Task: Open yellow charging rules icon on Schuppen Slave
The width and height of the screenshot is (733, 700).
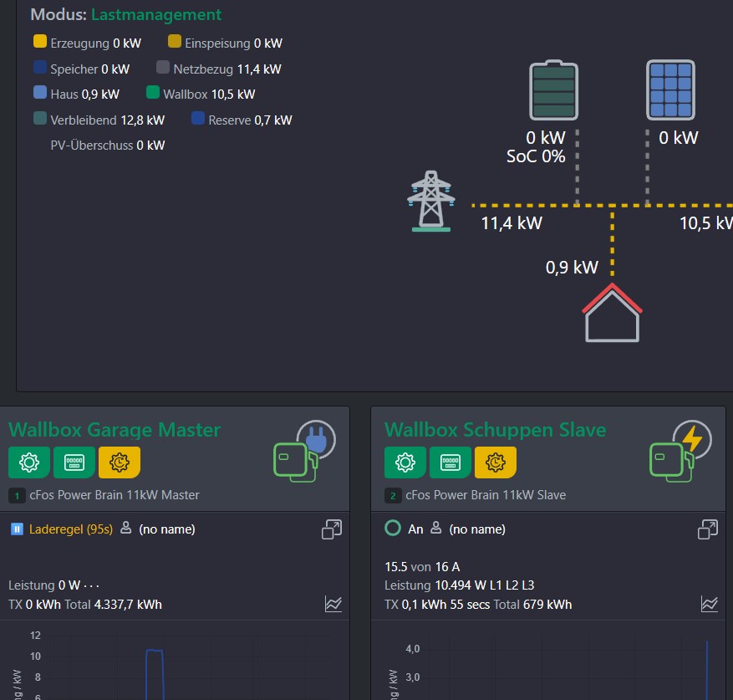Action: coord(496,462)
